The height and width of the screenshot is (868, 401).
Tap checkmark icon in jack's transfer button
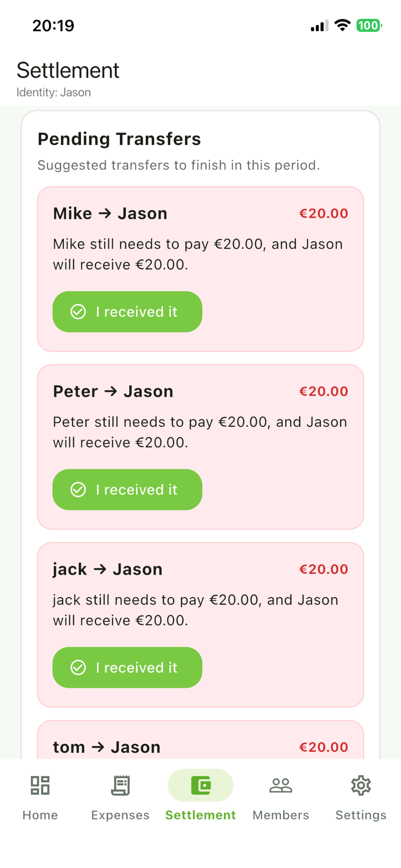[x=78, y=667]
